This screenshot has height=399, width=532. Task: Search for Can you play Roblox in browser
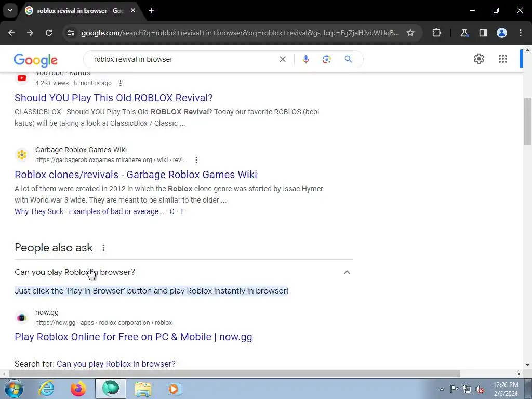pyautogui.click(x=116, y=364)
